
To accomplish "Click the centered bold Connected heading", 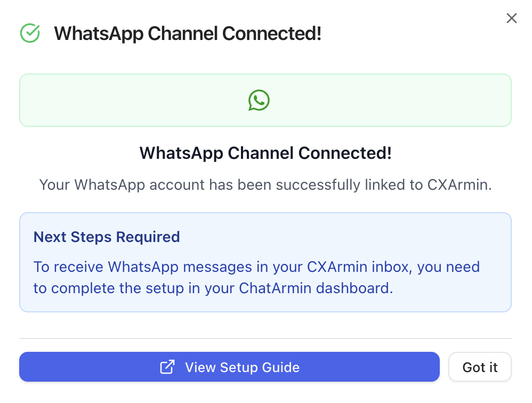I will click(265, 153).
